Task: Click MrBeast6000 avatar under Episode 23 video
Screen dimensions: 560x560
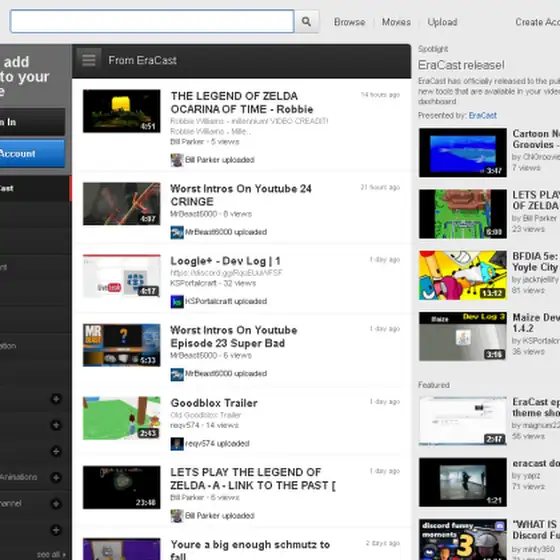Action: point(177,374)
